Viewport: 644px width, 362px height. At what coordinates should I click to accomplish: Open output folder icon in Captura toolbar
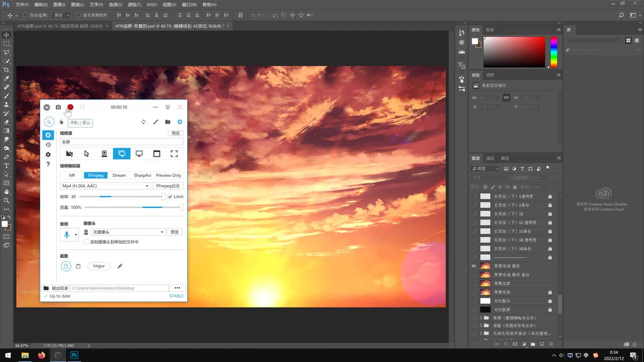tap(168, 122)
